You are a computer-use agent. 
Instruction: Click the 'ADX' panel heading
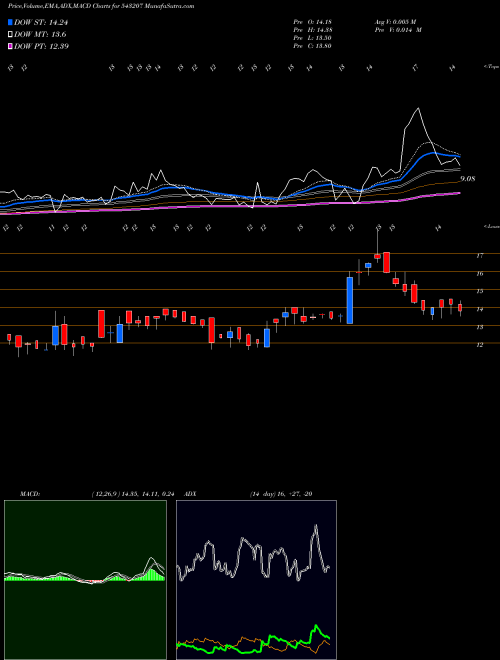[191, 494]
